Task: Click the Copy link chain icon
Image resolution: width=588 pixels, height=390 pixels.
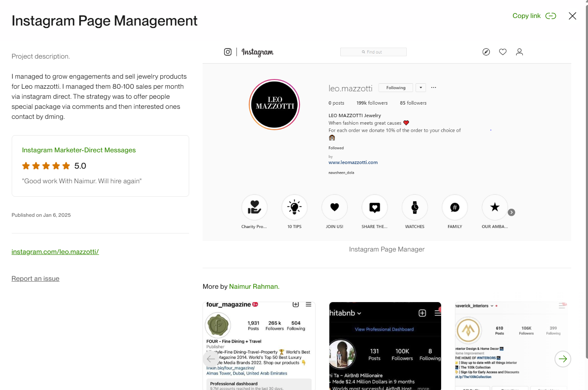Action: [x=551, y=16]
